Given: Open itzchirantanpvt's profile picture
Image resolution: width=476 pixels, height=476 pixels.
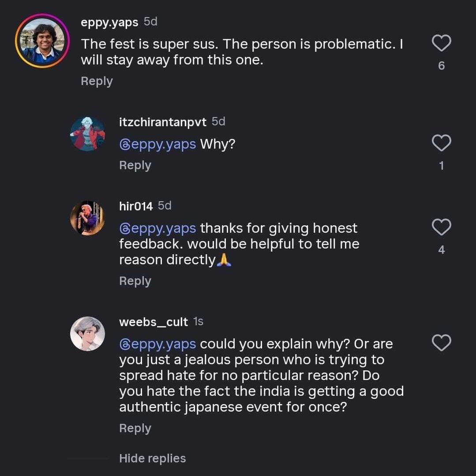Looking at the screenshot, I should click(x=88, y=134).
